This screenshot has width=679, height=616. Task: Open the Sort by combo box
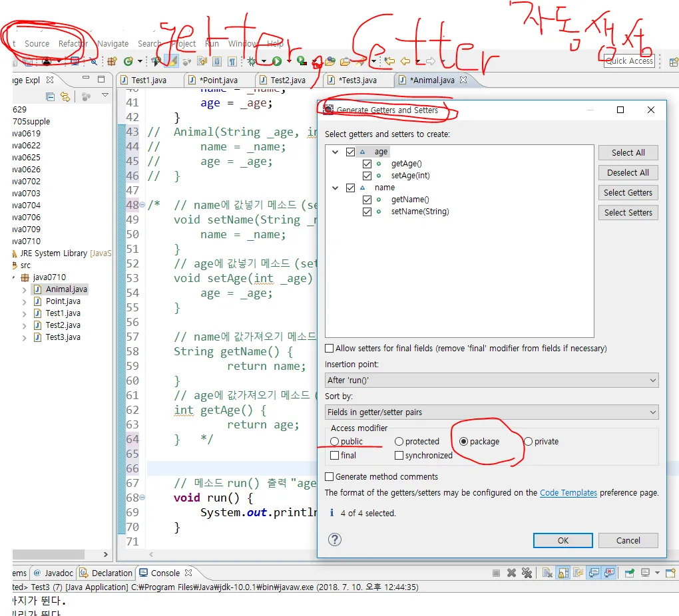tap(491, 412)
